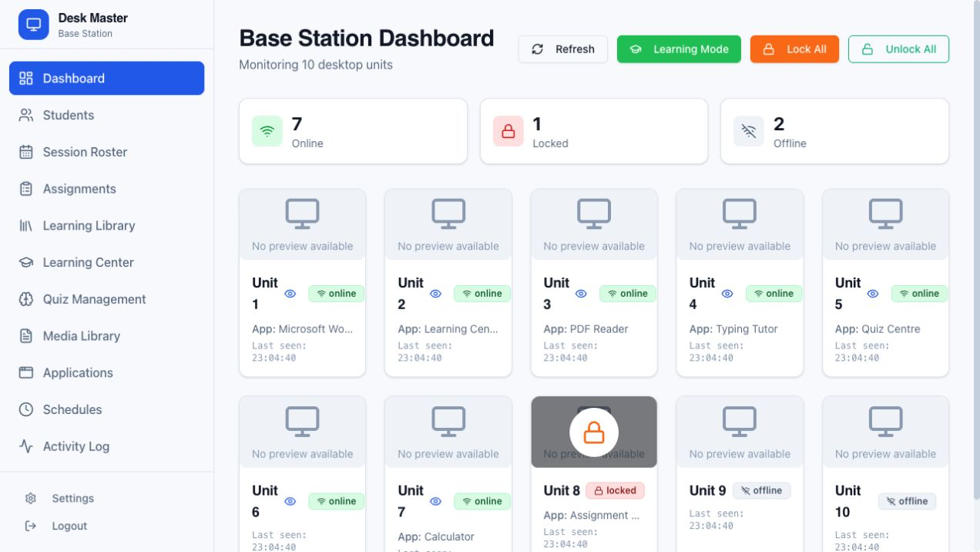This screenshot has height=552, width=980.
Task: Open Activity Log in the sidebar
Action: click(x=106, y=446)
